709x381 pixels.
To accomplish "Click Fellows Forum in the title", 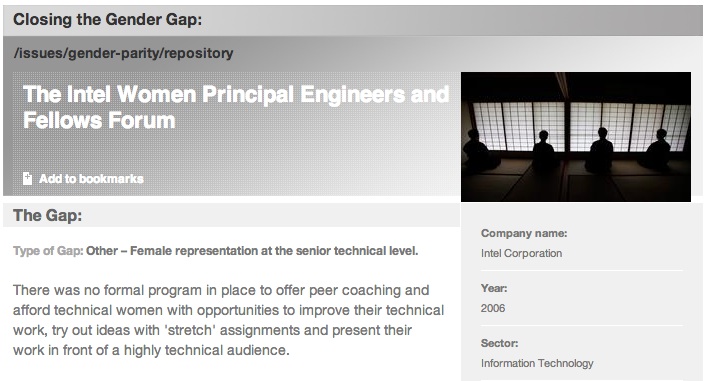I will (x=99, y=121).
